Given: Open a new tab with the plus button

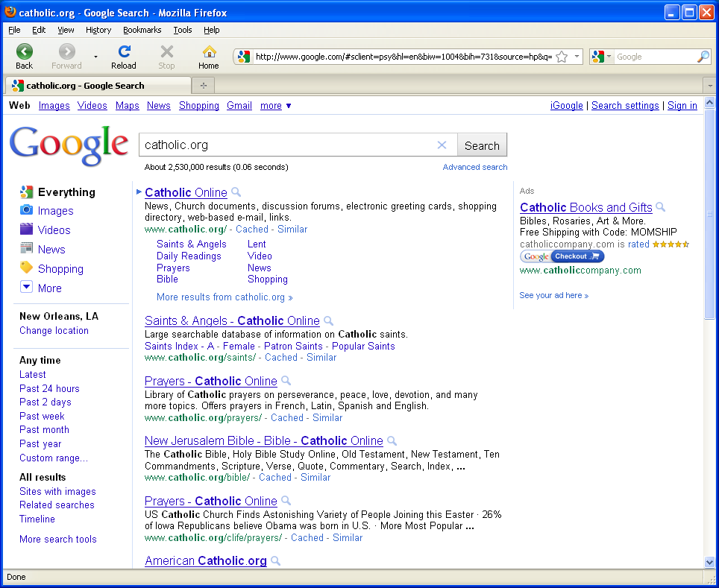Looking at the screenshot, I should (204, 85).
